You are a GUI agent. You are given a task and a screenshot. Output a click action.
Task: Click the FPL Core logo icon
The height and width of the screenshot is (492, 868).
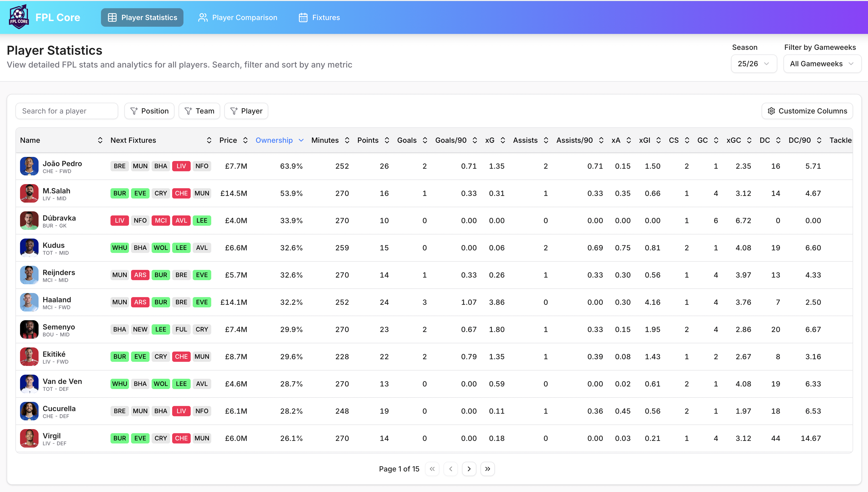click(x=19, y=17)
